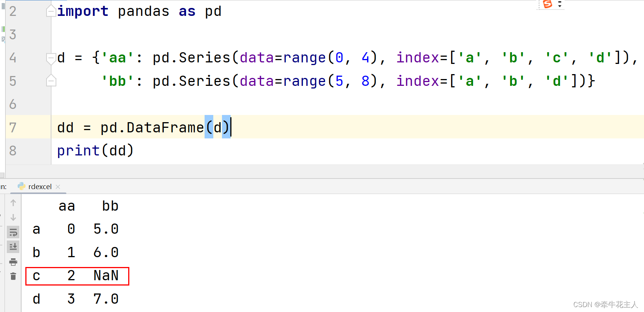The width and height of the screenshot is (644, 312).
Task: Click the print icon in the run panel
Action: click(13, 262)
